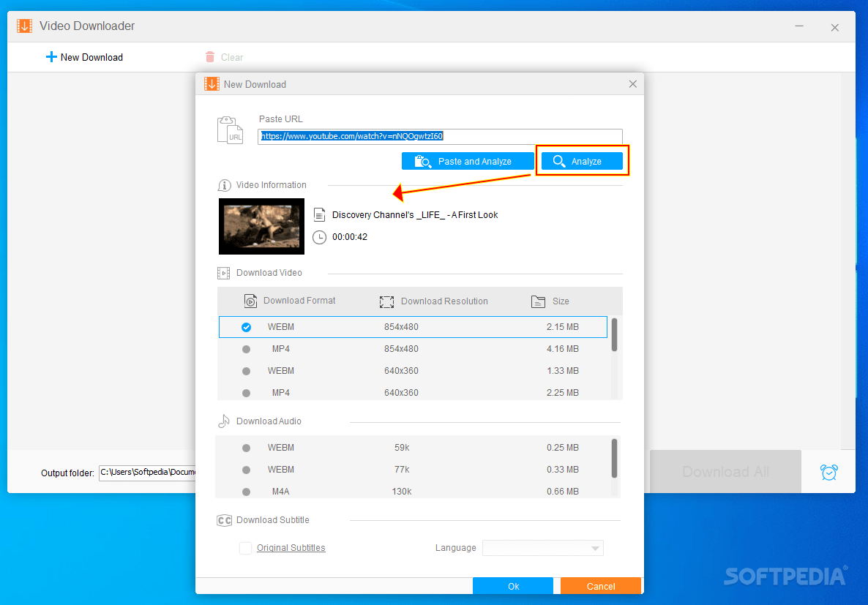The height and width of the screenshot is (605, 868).
Task: Click the Analyze button
Action: pos(583,160)
